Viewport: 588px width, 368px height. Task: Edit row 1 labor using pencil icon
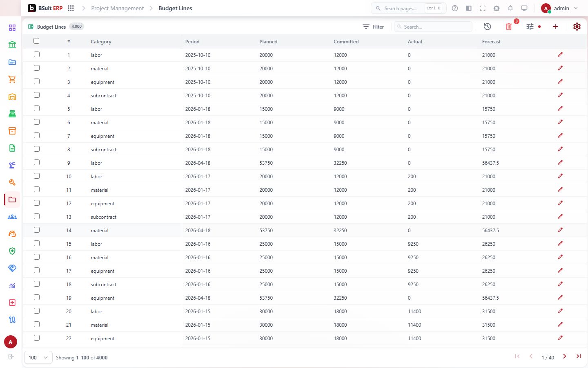(560, 55)
